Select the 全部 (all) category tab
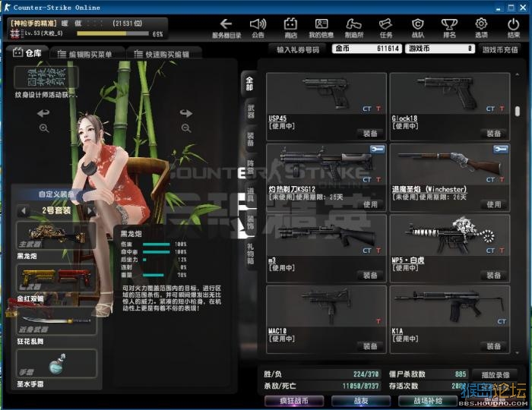The image size is (532, 410). [249, 84]
